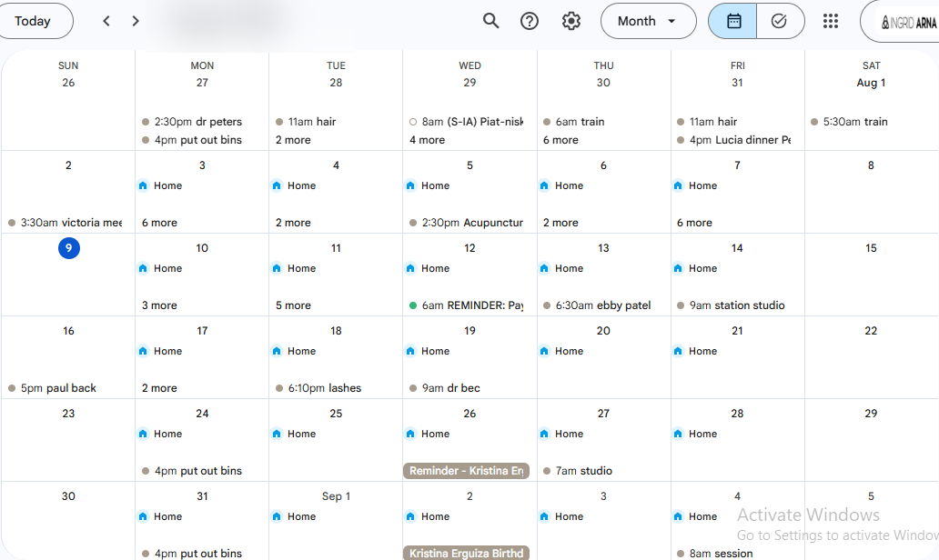
Task: Open the Ingrid Arna account button
Action: click(x=902, y=22)
